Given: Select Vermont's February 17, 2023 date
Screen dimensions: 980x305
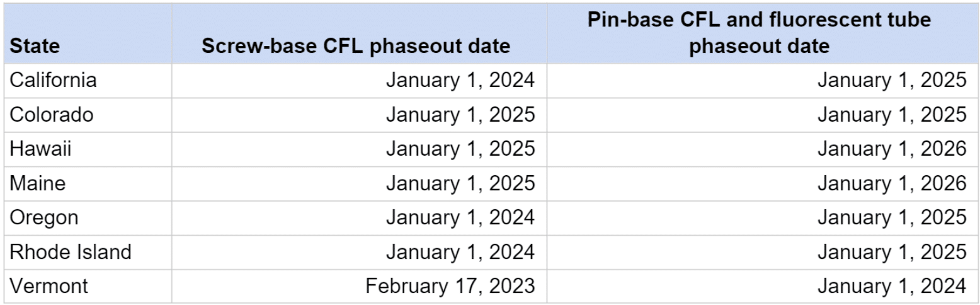Looking at the screenshot, I should pyautogui.click(x=450, y=286).
